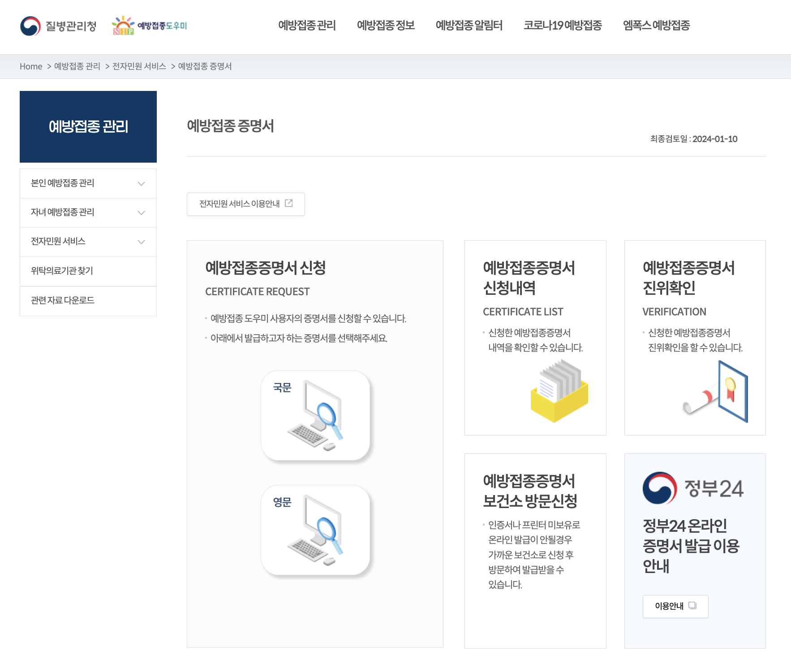This screenshot has width=791, height=672.
Task: Click the new-window icon on 이용안내 button
Action: pyautogui.click(x=692, y=606)
